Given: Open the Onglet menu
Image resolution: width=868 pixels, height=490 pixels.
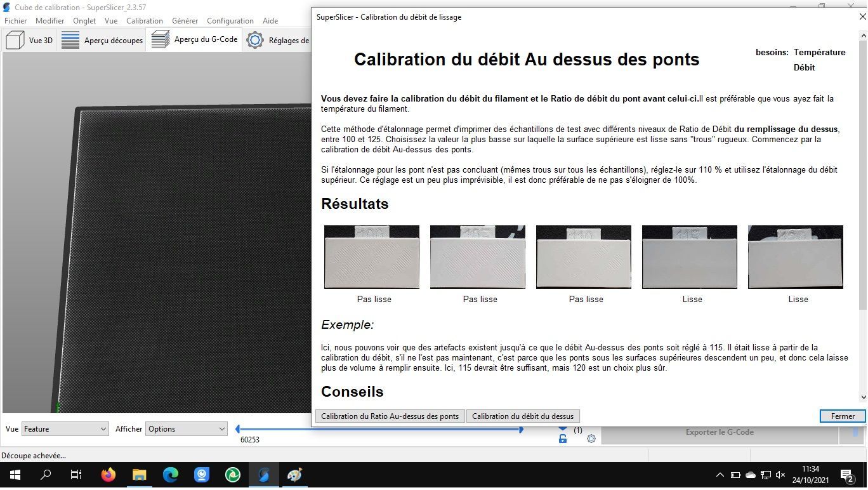Looking at the screenshot, I should (84, 20).
